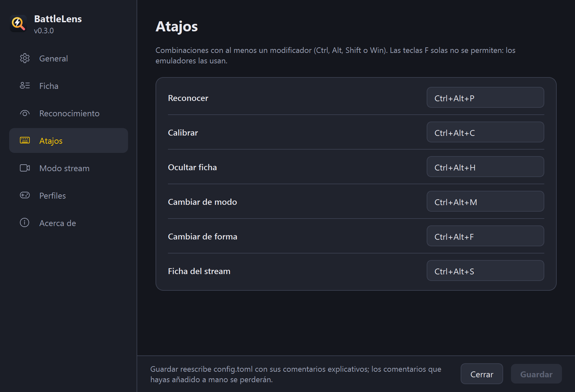The image size is (575, 392).
Task: Click the Ocultar ficha row label
Action: coord(192,167)
